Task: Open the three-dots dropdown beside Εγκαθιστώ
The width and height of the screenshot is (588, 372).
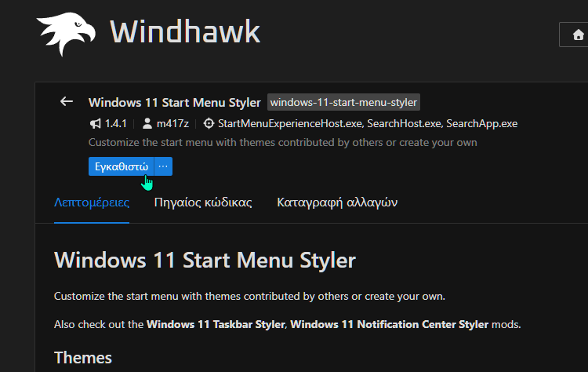Action: point(163,166)
